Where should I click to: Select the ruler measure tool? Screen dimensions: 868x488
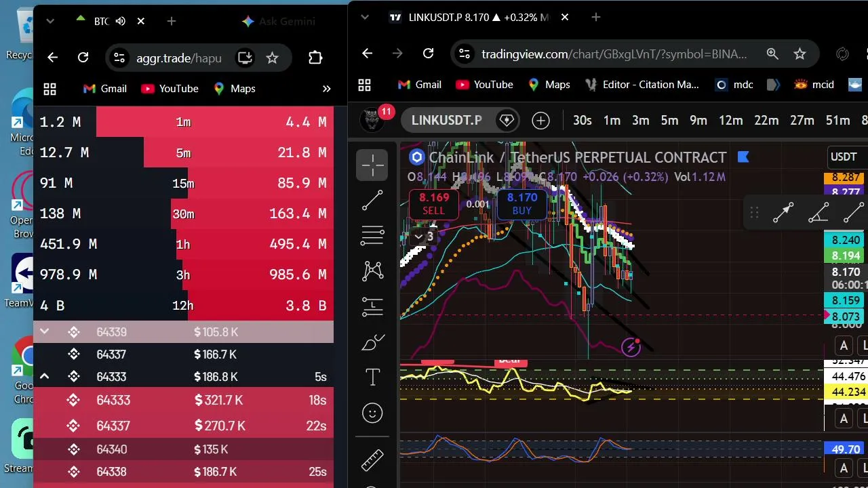click(x=372, y=460)
